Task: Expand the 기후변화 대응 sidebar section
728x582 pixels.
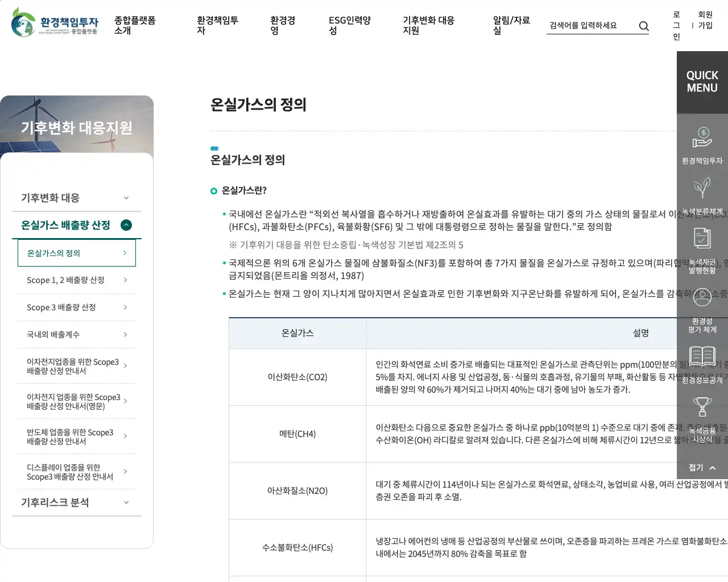Action: click(126, 198)
